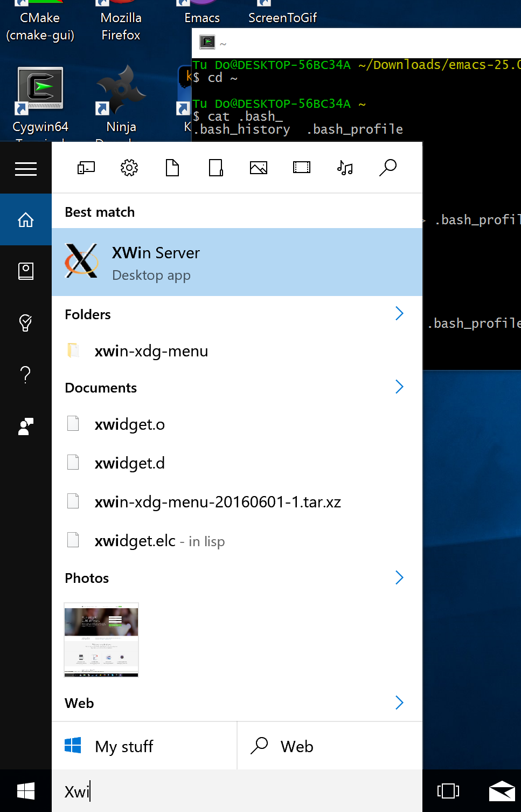Expand the Folders search section
This screenshot has height=812, width=521.
click(x=399, y=313)
